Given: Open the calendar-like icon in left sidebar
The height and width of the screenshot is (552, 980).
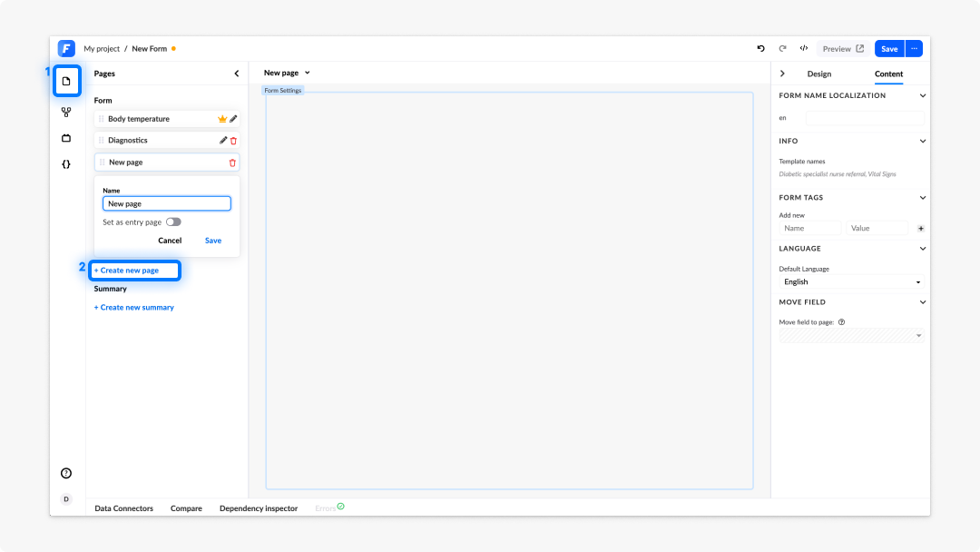Looking at the screenshot, I should coord(66,138).
